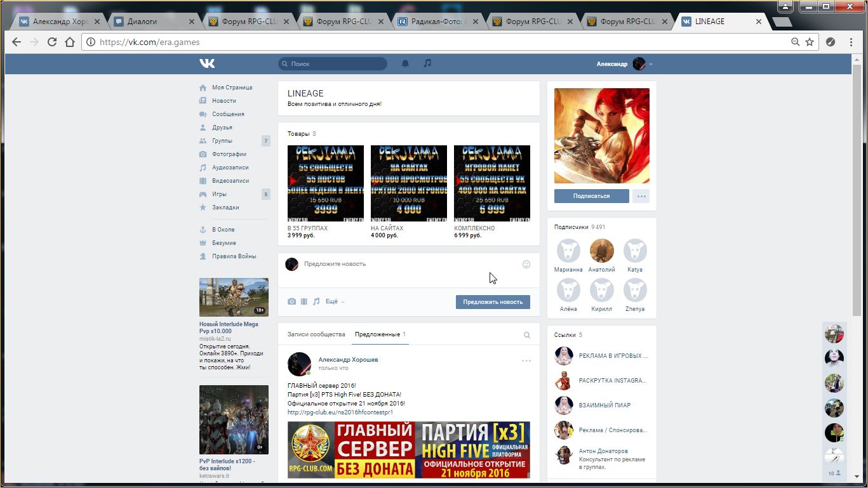
Task: Open Закладки in left menu
Action: click(x=225, y=208)
